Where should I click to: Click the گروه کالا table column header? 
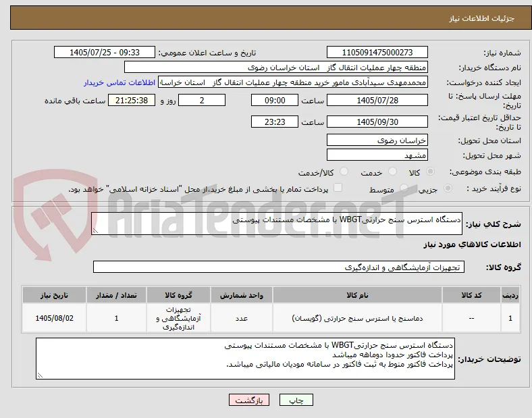pyautogui.click(x=178, y=295)
